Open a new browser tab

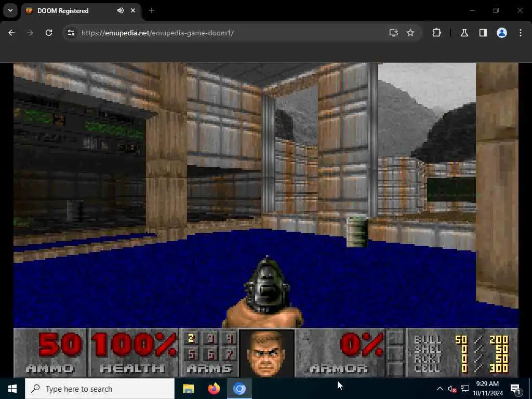152,11
